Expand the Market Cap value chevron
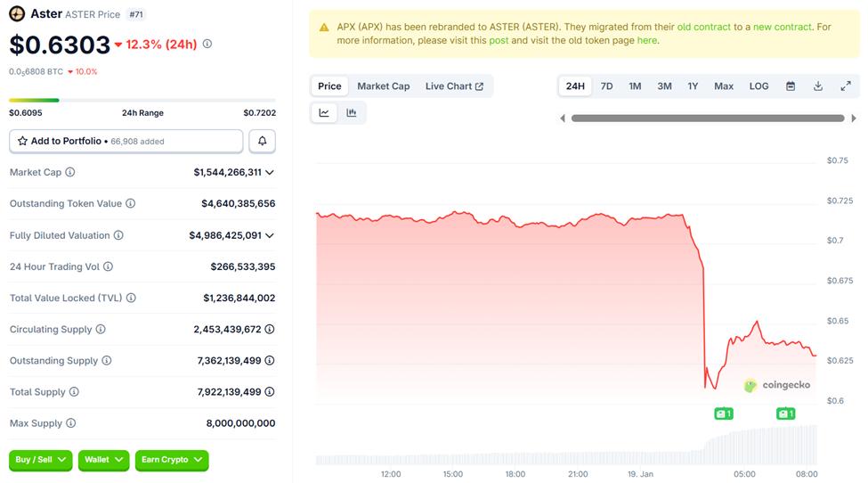The image size is (868, 483). [x=270, y=172]
